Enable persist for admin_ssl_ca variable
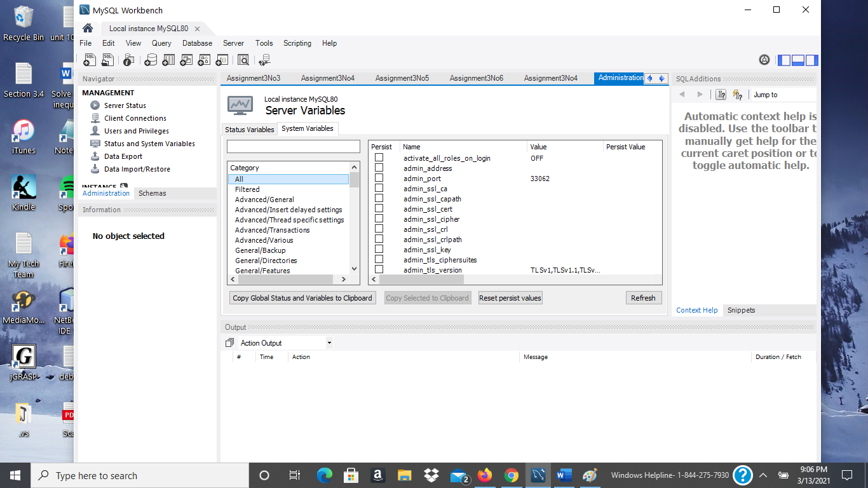The image size is (868, 488). coord(379,188)
